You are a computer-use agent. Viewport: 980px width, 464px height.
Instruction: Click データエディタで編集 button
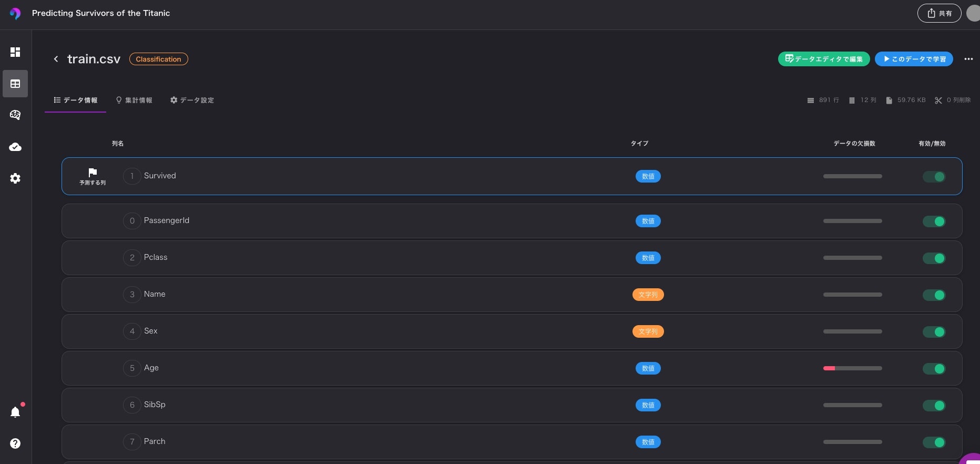(x=824, y=59)
